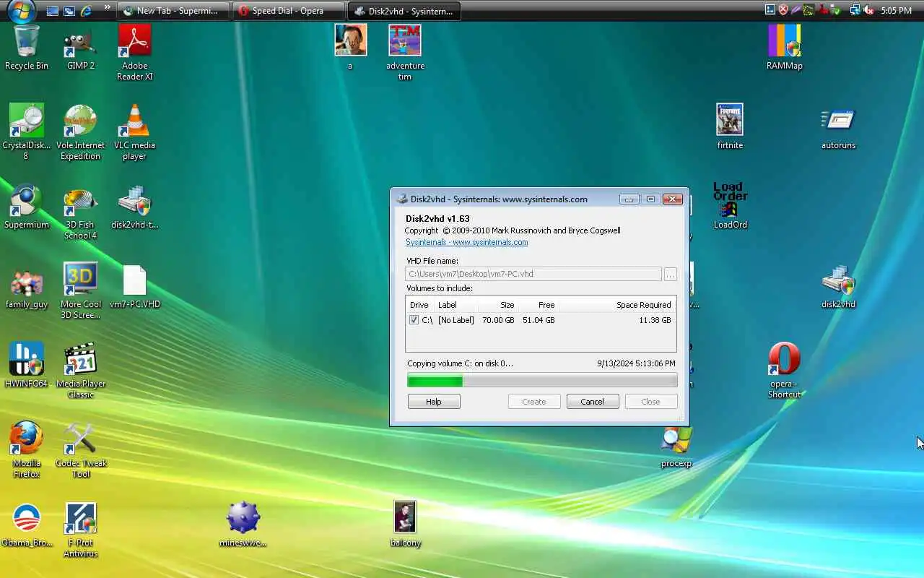Screen dimensions: 924x578
Task: Switch to New Tab - Supermium taskbar button
Action: point(173,11)
